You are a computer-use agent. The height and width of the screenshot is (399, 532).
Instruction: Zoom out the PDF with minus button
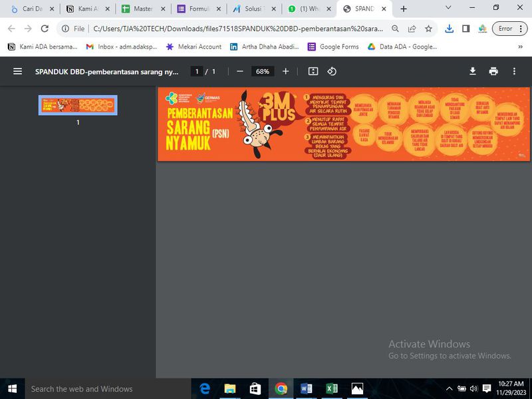coord(240,71)
